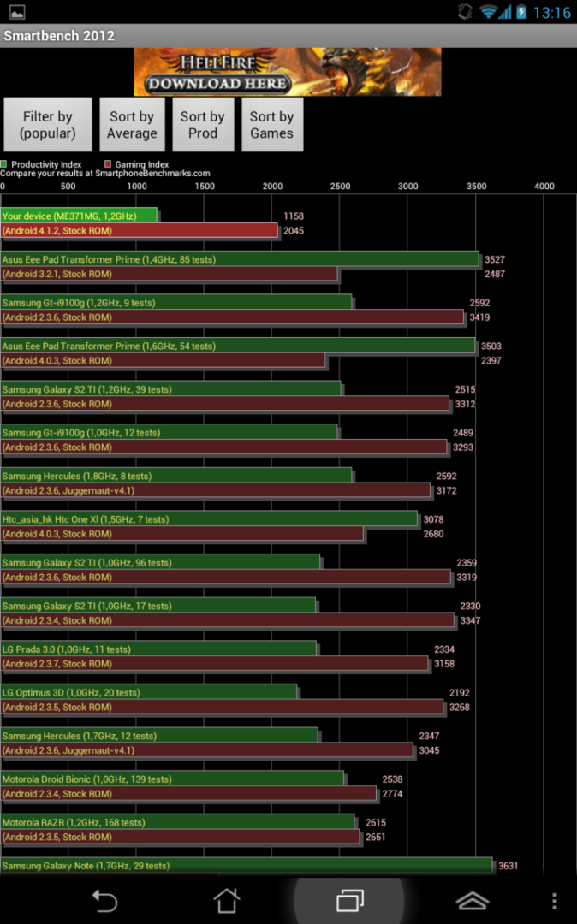The image size is (577, 924).
Task: Tap the green Productivity Index legend swatch
Action: pyautogui.click(x=4, y=164)
